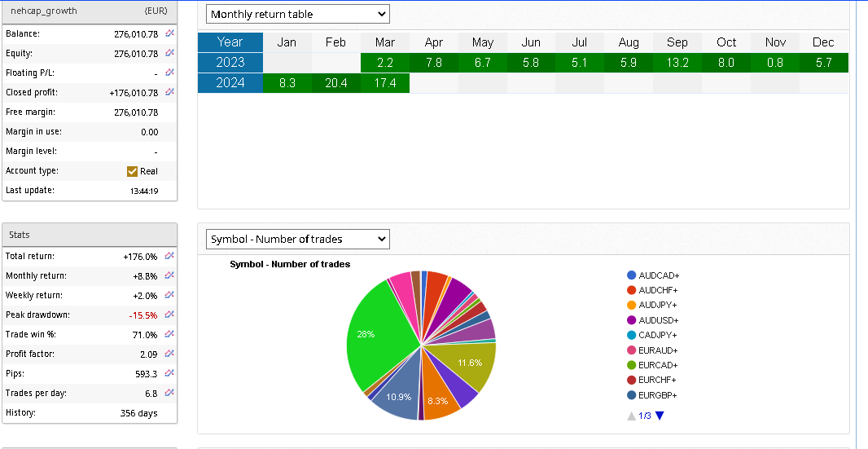The width and height of the screenshot is (868, 449).
Task: Open the Trades per day chart icon
Action: (x=169, y=393)
